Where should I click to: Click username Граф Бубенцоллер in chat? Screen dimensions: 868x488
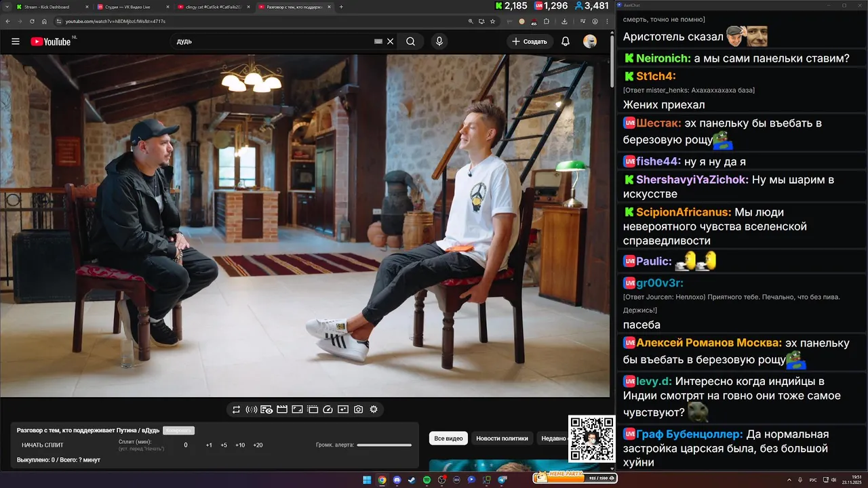pyautogui.click(x=690, y=434)
